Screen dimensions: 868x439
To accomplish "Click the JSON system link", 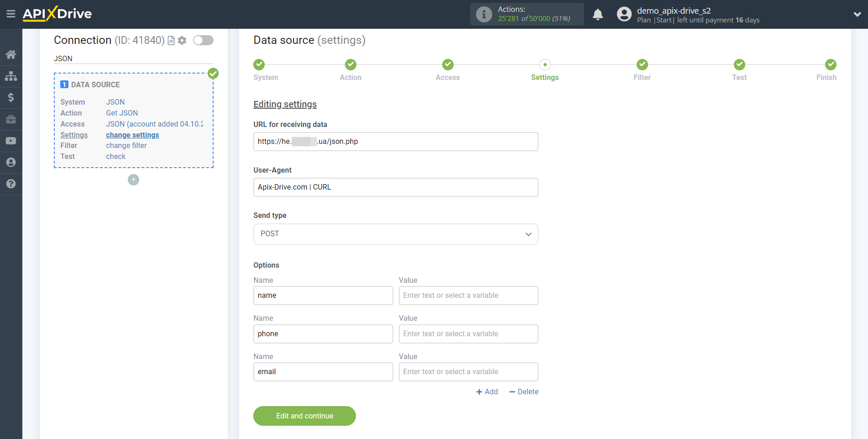I will tap(115, 102).
